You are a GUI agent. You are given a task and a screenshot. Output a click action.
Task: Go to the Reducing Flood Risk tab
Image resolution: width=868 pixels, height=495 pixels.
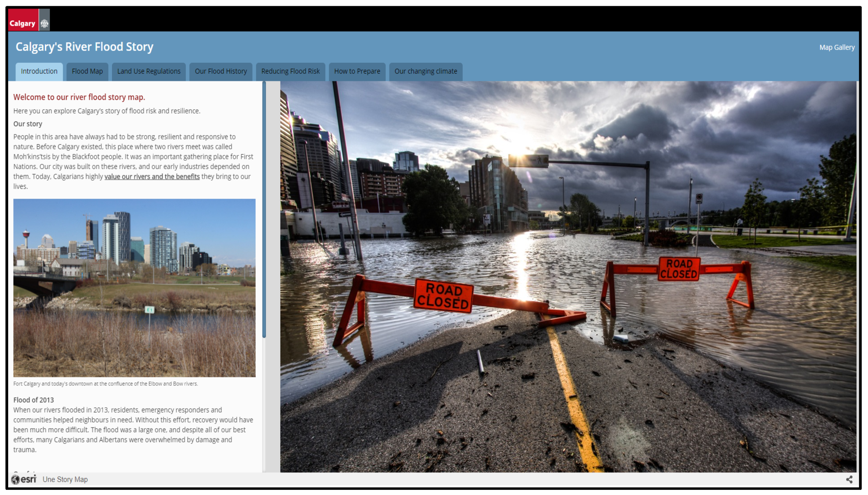[x=290, y=71]
